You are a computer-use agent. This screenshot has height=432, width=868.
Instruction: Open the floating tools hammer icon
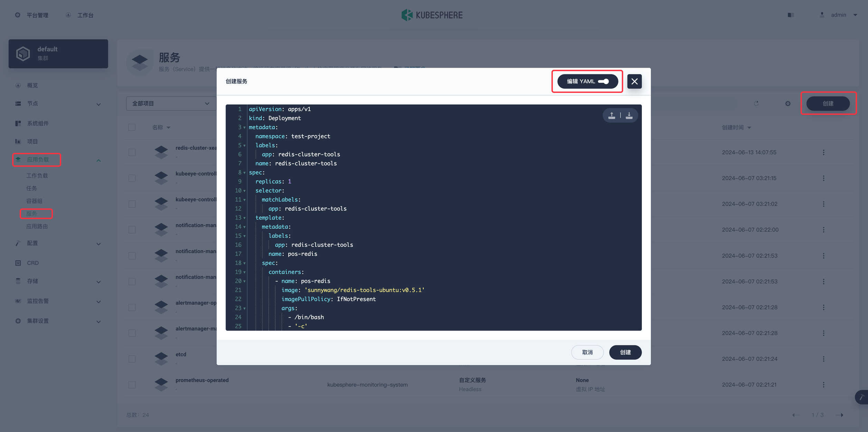click(x=862, y=397)
